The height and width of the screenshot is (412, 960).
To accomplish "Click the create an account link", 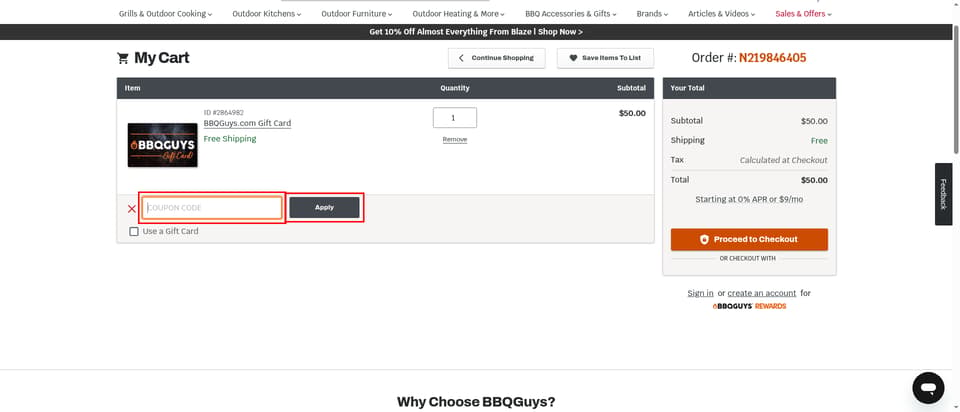I will click(x=762, y=293).
